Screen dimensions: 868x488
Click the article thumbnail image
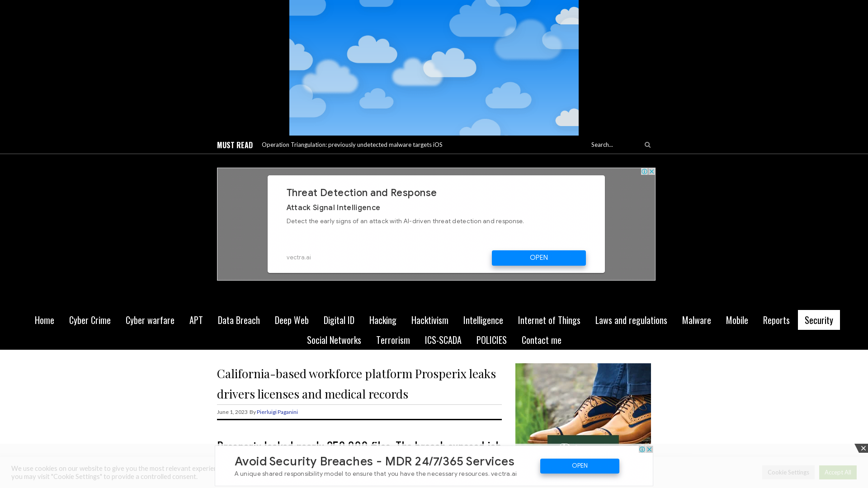tap(583, 403)
